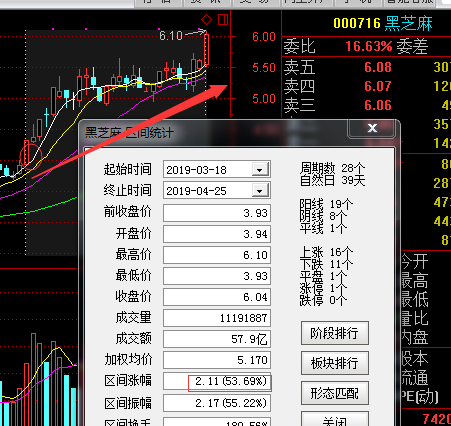Click the 卖四 price 6.07
This screenshot has height=426, width=451.
tap(378, 86)
